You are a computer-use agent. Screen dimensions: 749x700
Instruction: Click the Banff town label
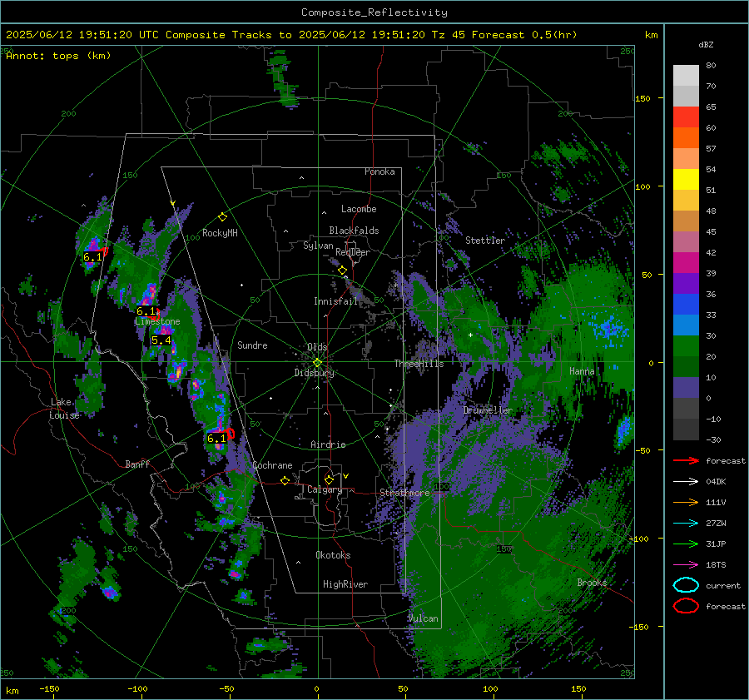click(x=137, y=464)
